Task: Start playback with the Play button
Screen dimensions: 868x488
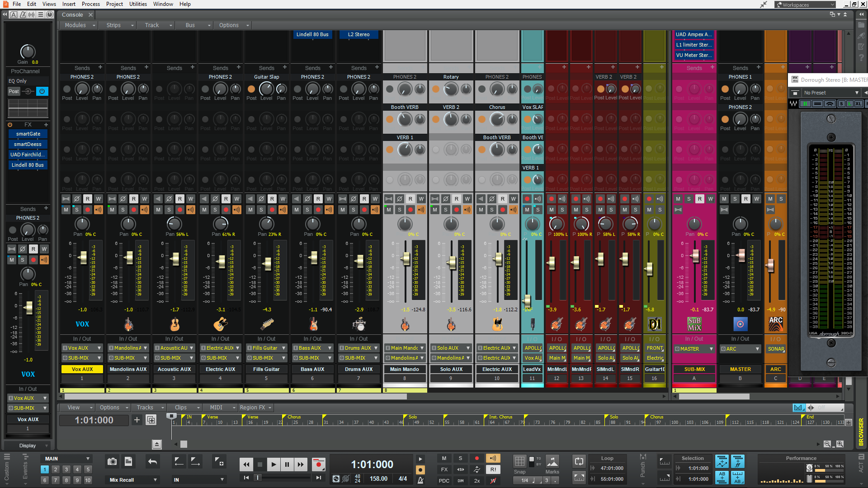Action: (x=274, y=464)
